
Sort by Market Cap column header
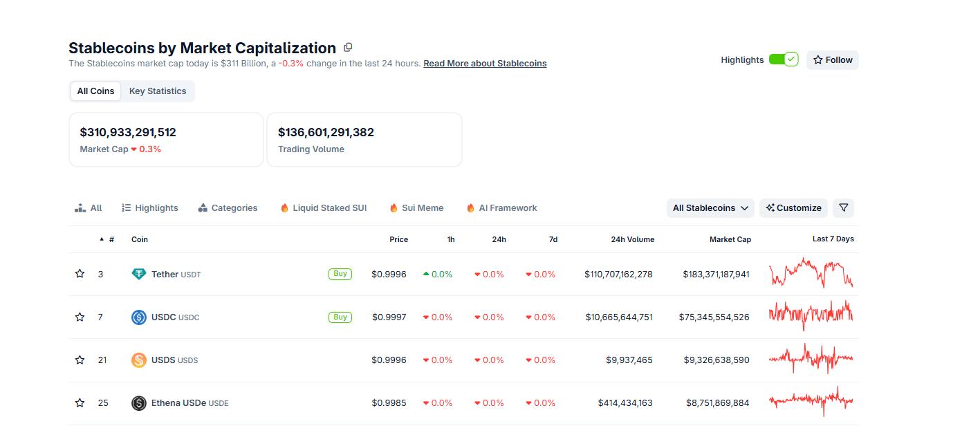pos(730,239)
